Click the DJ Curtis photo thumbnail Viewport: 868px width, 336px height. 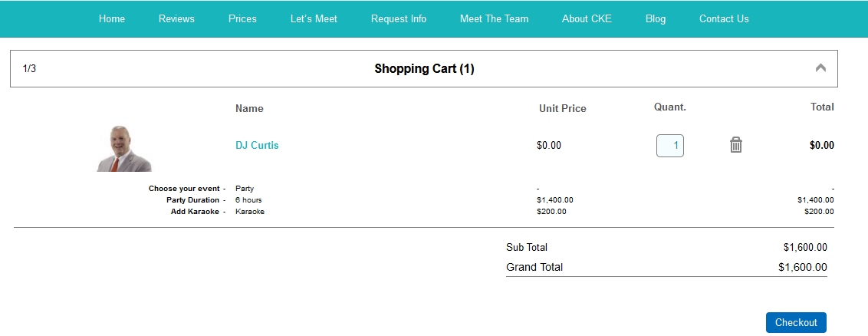(x=124, y=149)
